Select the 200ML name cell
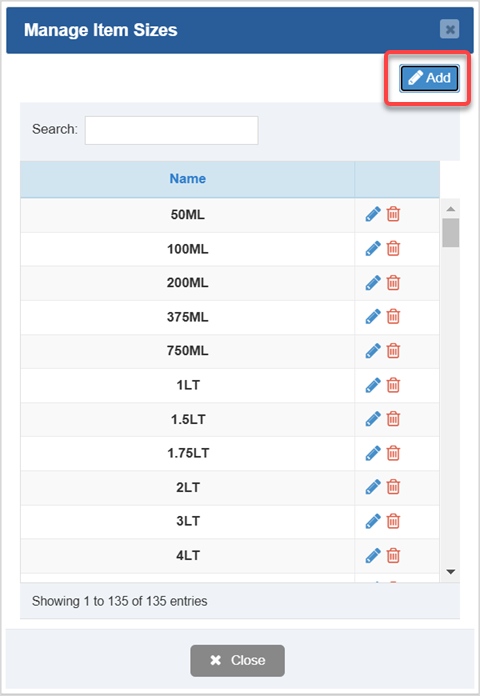 click(x=187, y=283)
